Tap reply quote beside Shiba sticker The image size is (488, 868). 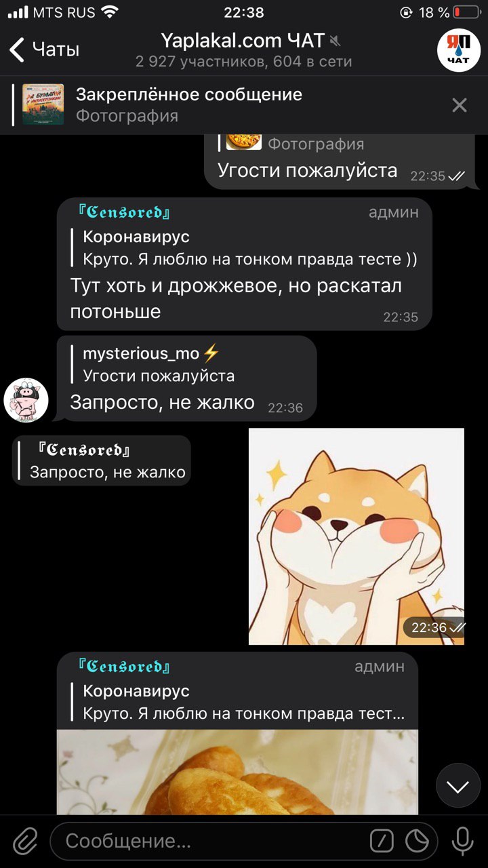[x=102, y=460]
